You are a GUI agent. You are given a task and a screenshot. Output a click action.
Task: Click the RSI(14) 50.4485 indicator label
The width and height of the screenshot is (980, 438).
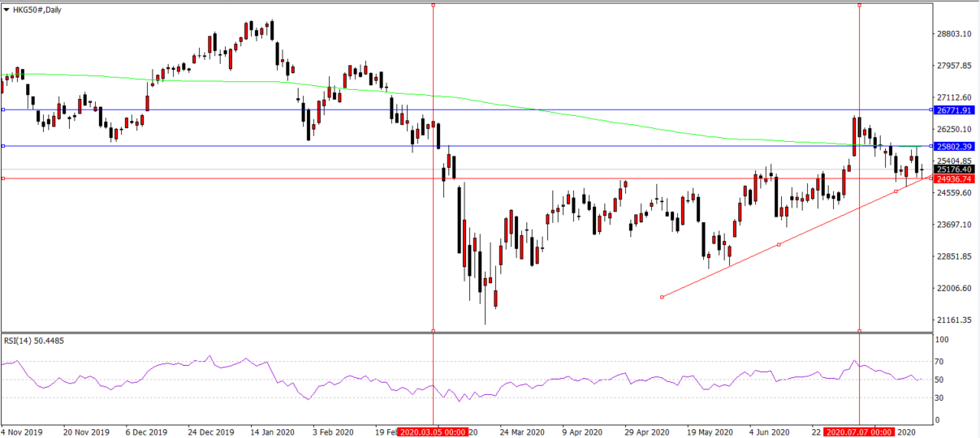tap(34, 341)
